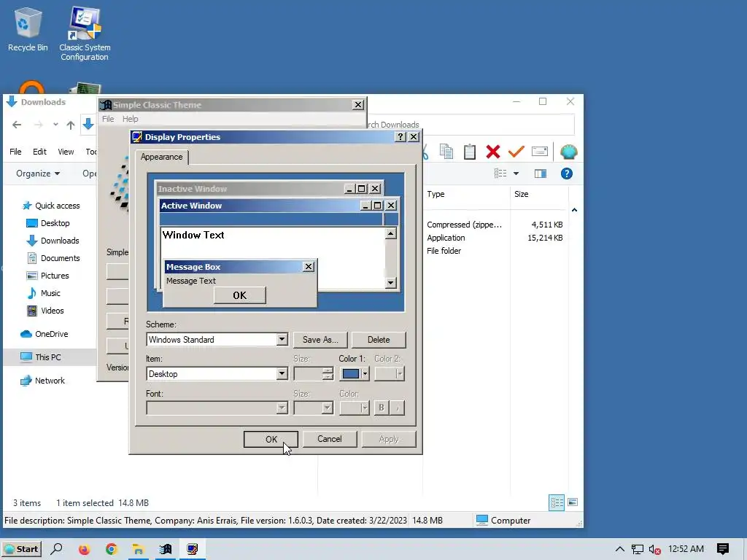Click the Start button
The image size is (747, 560).
click(x=21, y=549)
